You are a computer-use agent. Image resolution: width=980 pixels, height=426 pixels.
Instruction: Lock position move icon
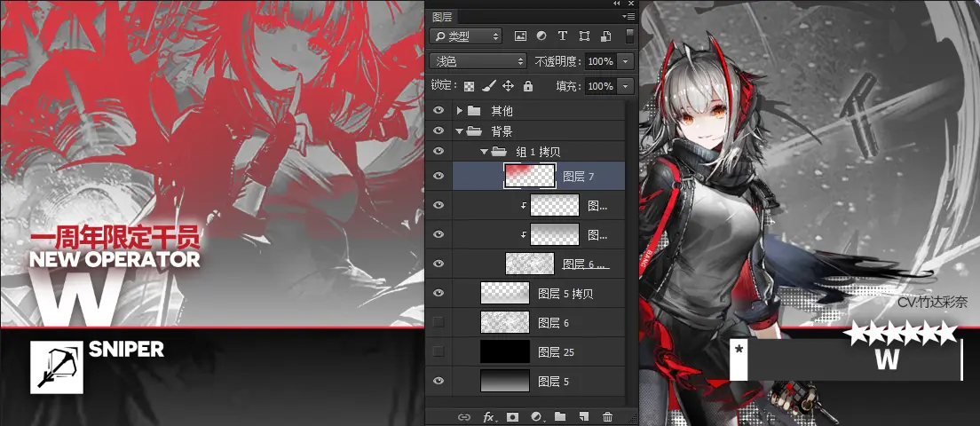pos(509,85)
